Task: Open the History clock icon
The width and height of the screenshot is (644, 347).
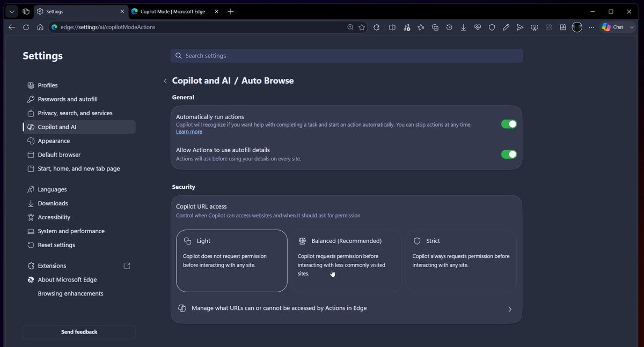Action: (449, 27)
